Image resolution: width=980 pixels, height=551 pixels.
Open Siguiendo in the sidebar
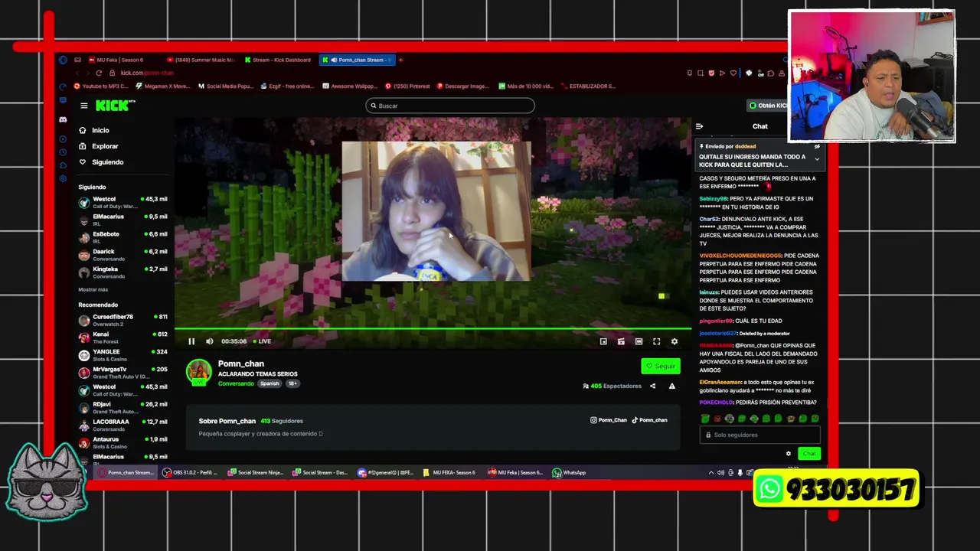click(107, 162)
